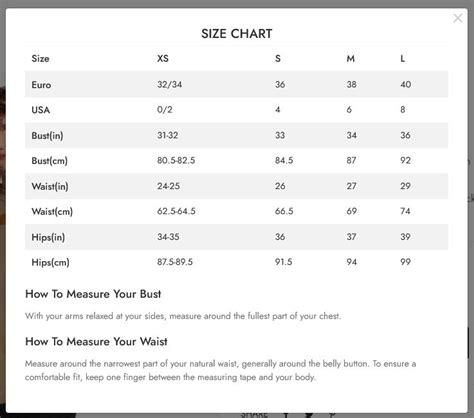
Task: Click the Hips(in) row label
Action: coord(48,237)
